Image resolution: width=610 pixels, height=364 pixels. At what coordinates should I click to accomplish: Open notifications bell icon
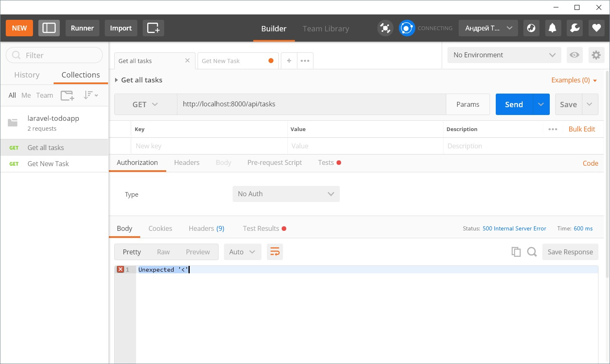(553, 28)
